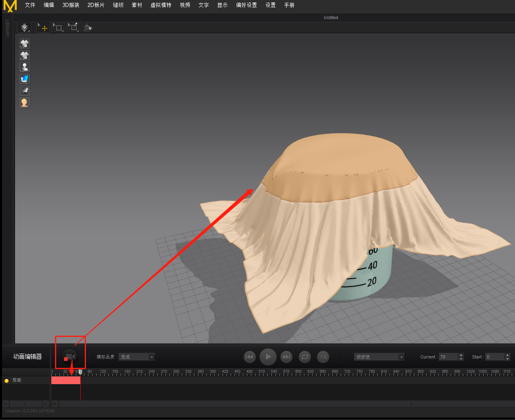This screenshot has height=420, width=515.
Task: Choose the Select Mesh box tool
Action: (58, 27)
